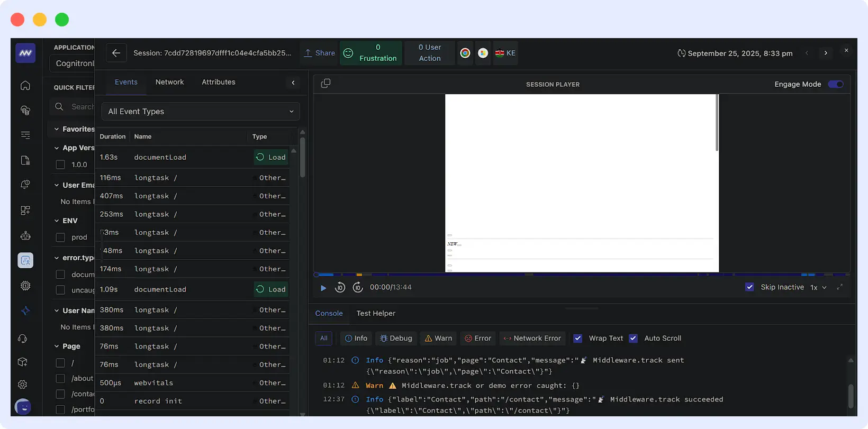Click the Windows OS icon badge
The height and width of the screenshot is (429, 868).
(483, 53)
